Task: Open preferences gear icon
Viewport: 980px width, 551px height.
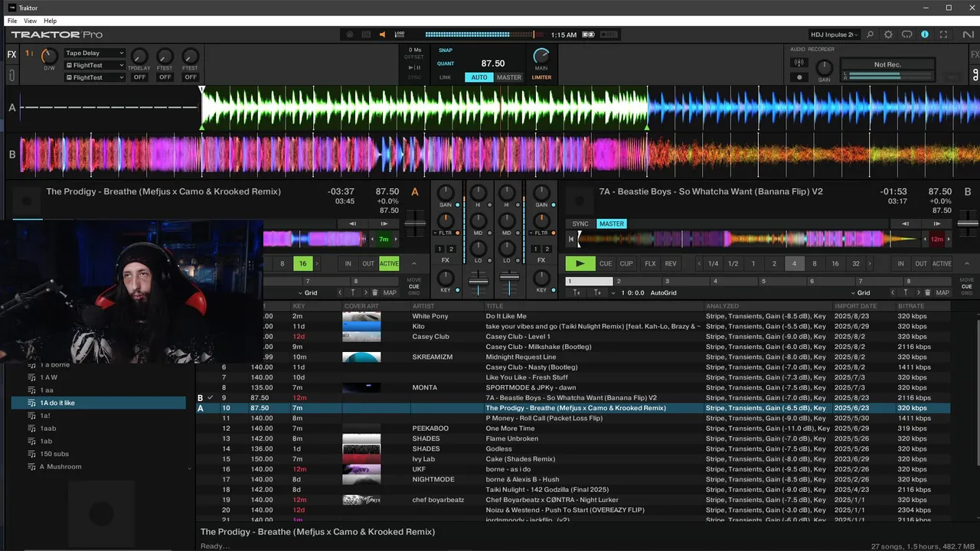Action: (888, 34)
